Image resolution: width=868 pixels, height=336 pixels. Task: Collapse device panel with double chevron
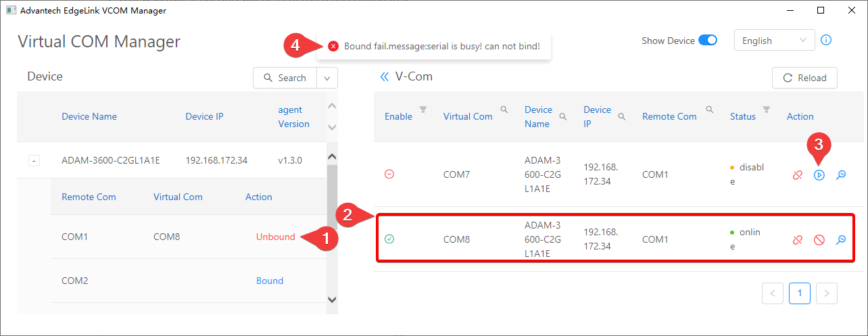[x=385, y=77]
